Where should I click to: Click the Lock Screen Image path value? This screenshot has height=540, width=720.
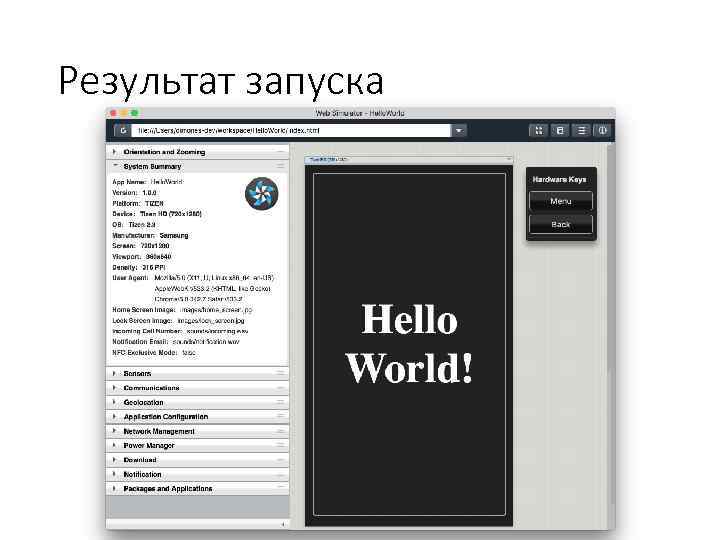coord(211,321)
